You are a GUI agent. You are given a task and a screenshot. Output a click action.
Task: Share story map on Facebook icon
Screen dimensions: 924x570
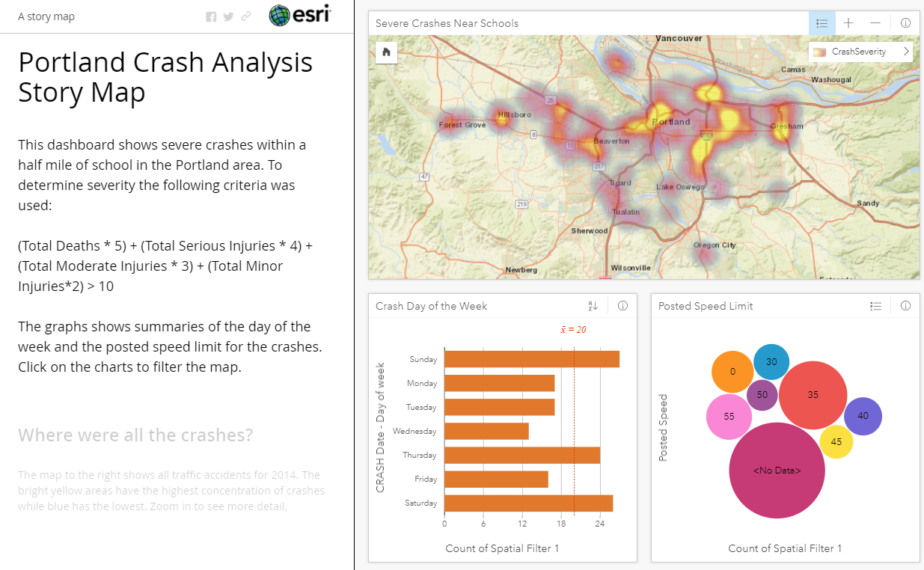pos(211,16)
